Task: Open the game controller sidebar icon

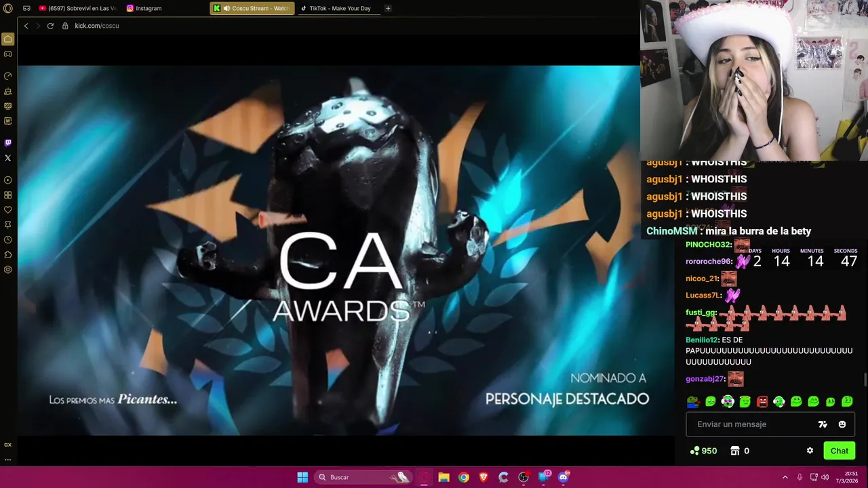Action: tap(8, 54)
